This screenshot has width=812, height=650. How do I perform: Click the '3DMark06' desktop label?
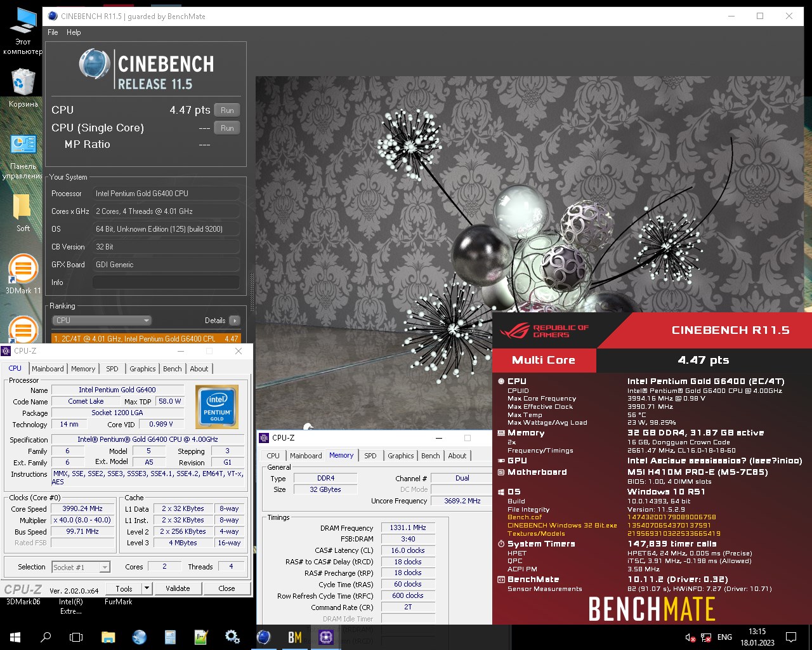click(23, 602)
